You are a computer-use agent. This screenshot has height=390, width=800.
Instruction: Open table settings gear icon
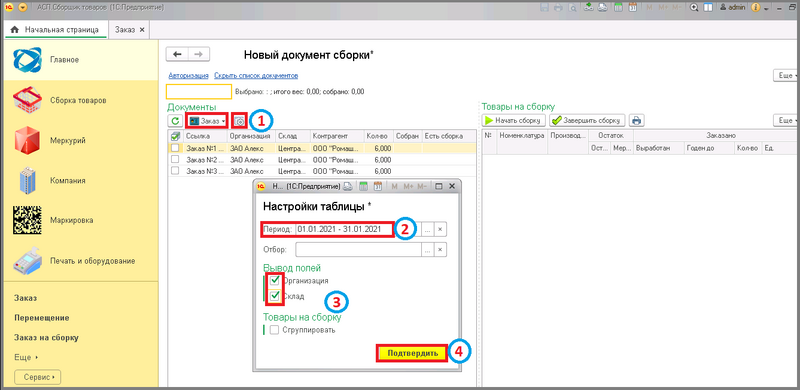pos(239,121)
